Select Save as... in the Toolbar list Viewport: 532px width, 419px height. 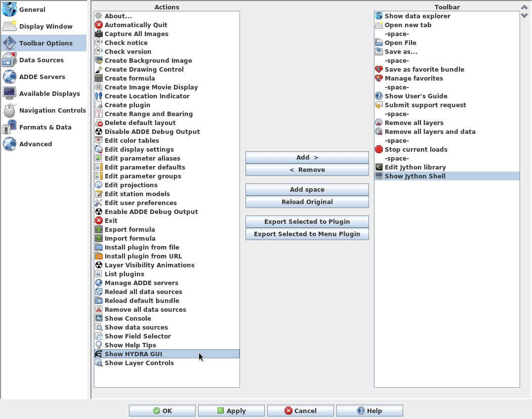pyautogui.click(x=447, y=51)
